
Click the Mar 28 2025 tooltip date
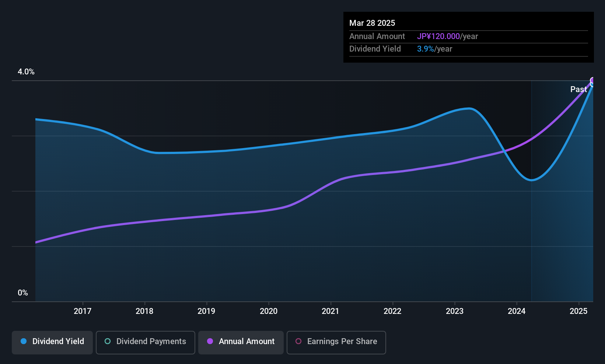point(372,23)
